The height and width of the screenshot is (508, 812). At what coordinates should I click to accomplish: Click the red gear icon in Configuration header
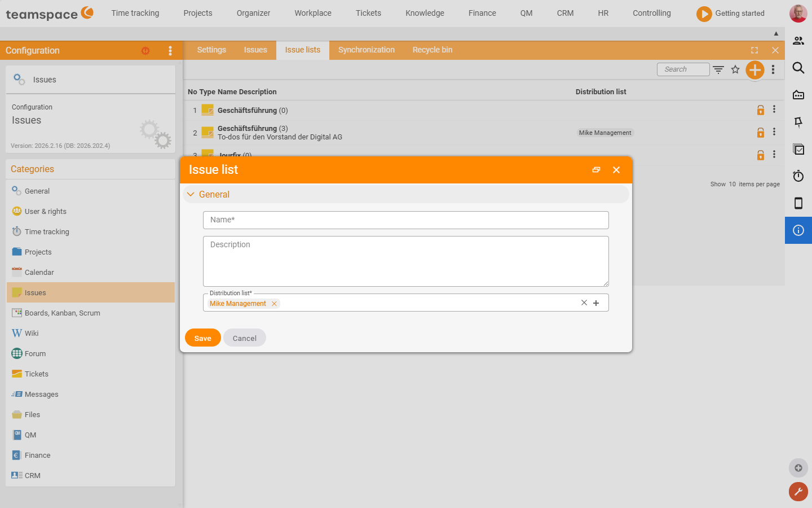point(145,51)
